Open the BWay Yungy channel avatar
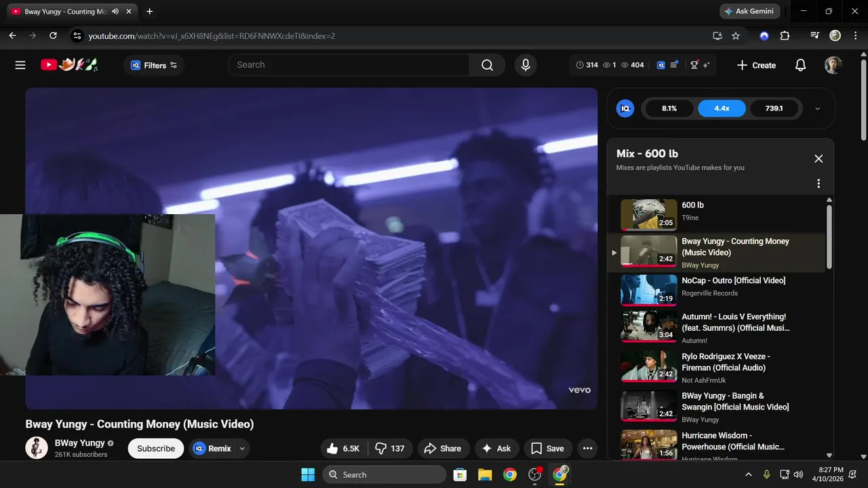The width and height of the screenshot is (868, 488). pos(37,448)
